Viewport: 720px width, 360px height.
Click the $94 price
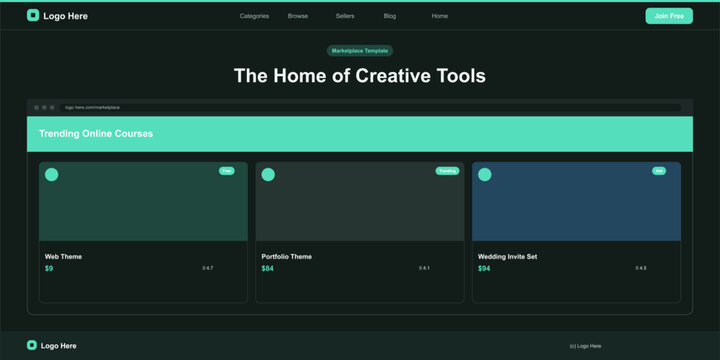[484, 269]
